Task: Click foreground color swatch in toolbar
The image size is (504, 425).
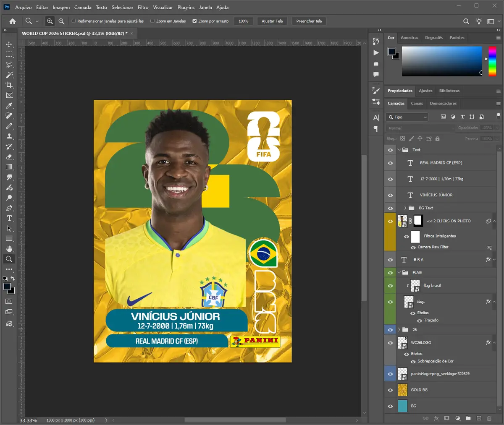Action: pyautogui.click(x=7, y=287)
